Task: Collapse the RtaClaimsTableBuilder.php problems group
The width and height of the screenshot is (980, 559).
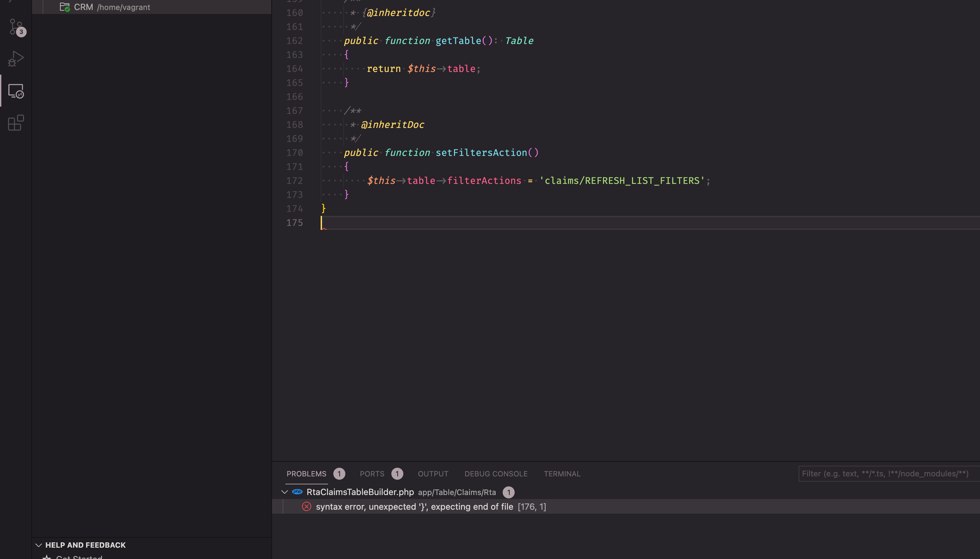Action: coord(284,492)
